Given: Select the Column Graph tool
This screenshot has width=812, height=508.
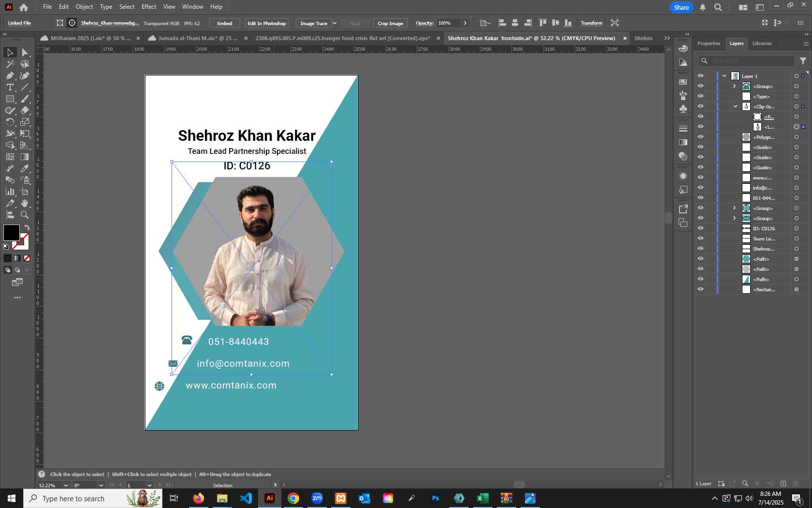Looking at the screenshot, I should 10,192.
